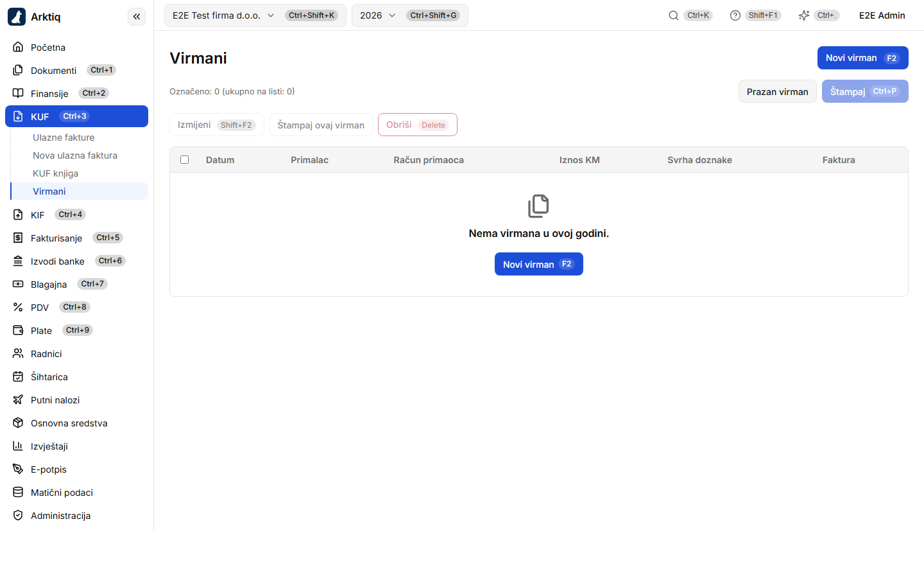Open Radnici people icon
The image size is (924, 578).
[18, 353]
